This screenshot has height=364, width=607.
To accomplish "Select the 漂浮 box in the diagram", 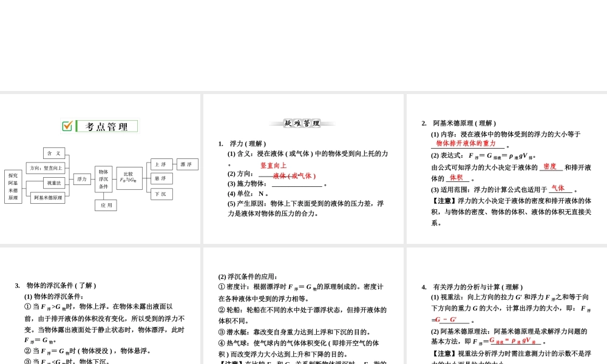I will 188,164.
